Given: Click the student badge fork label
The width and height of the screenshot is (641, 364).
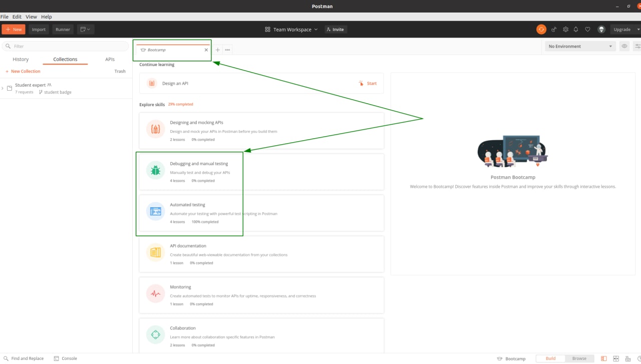Looking at the screenshot, I should pyautogui.click(x=55, y=92).
